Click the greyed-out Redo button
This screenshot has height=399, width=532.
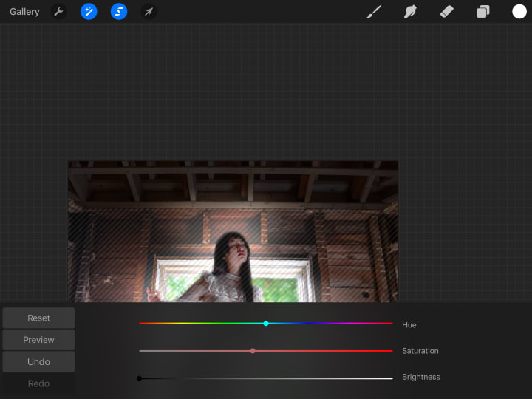[x=38, y=383]
